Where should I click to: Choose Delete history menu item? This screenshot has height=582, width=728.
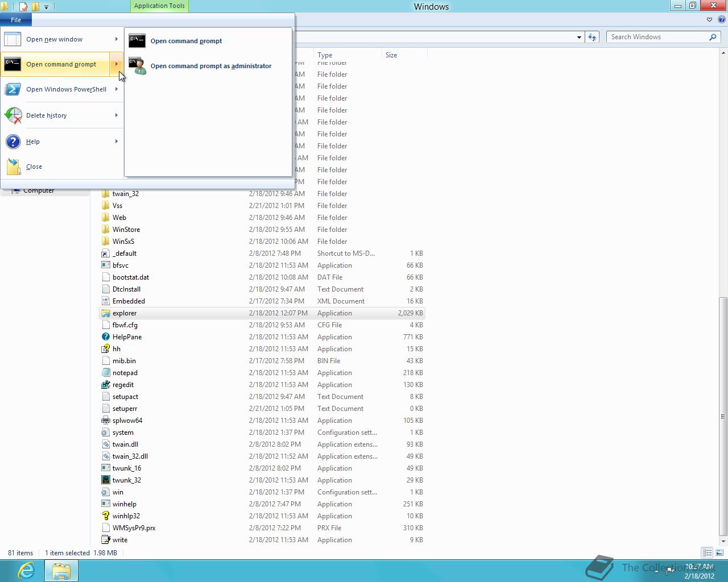61,115
